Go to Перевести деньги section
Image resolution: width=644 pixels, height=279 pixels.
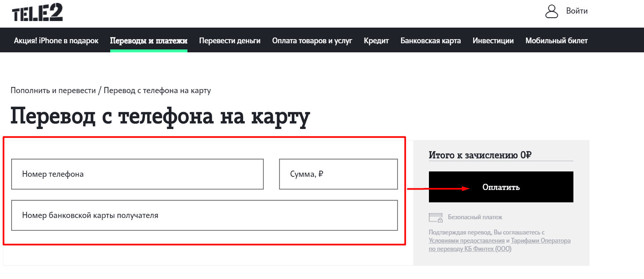[230, 40]
